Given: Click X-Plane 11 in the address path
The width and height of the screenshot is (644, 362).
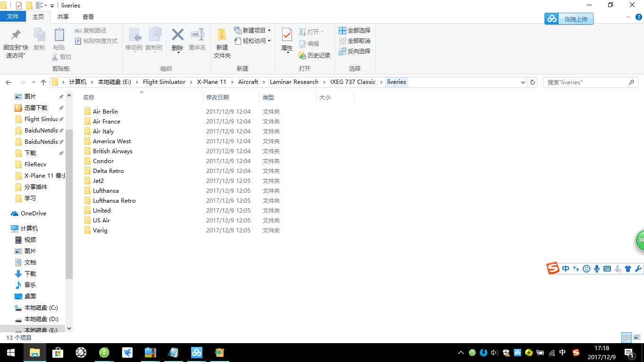Looking at the screenshot, I should 211,82.
